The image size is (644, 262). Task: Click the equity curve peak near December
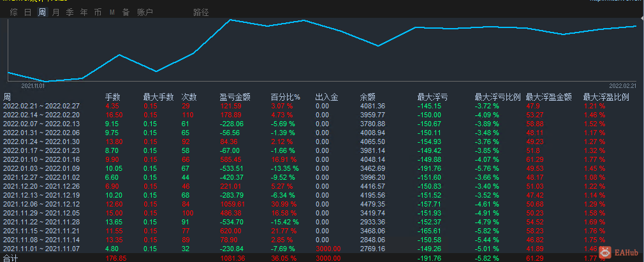coord(231,20)
